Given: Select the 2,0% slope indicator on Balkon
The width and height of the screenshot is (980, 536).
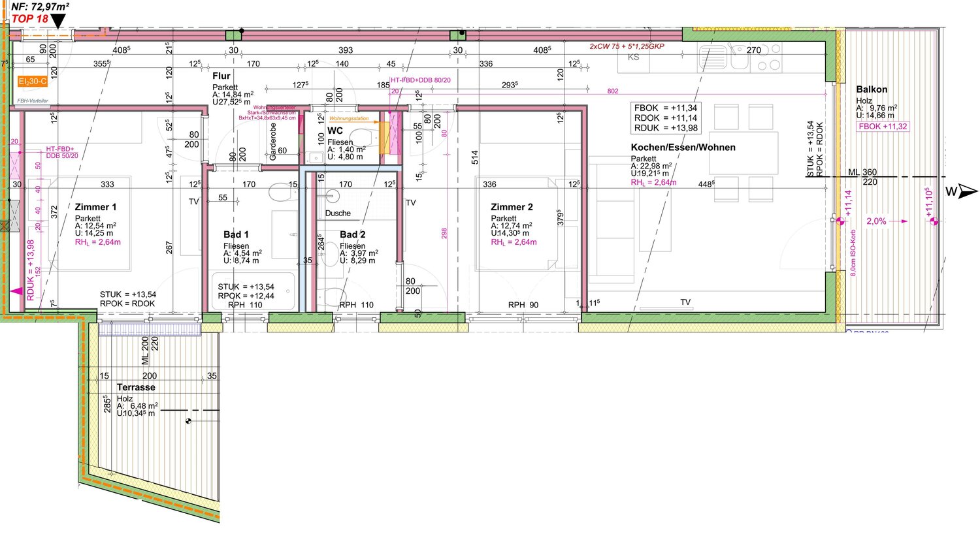Looking at the screenshot, I should [876, 221].
